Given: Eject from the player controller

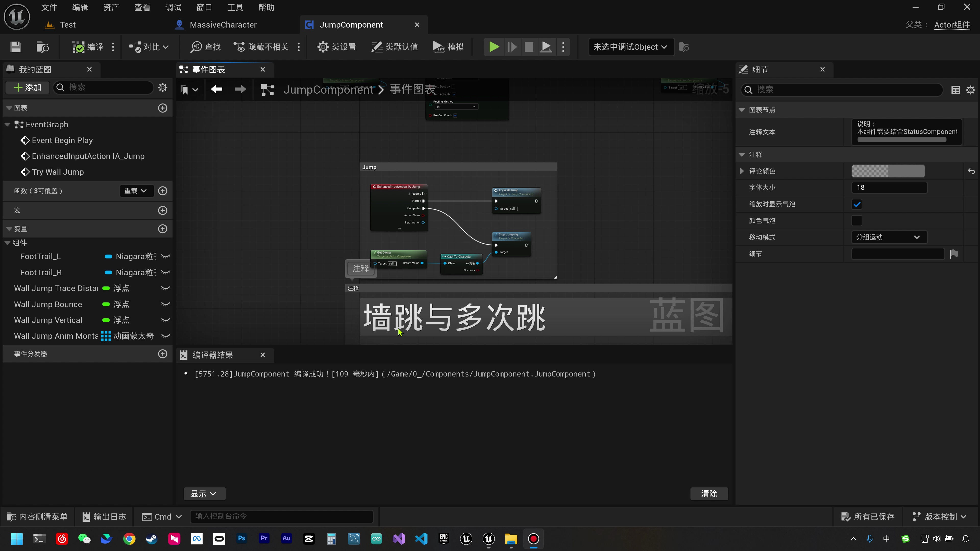Looking at the screenshot, I should [546, 47].
